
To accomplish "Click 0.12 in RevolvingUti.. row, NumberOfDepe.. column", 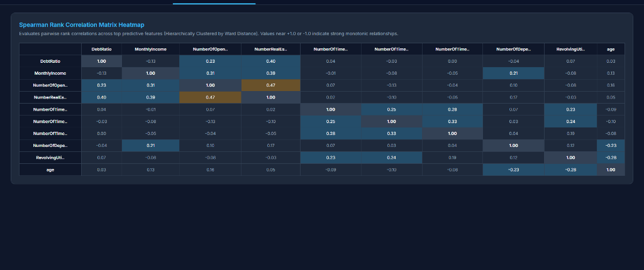I will [x=513, y=158].
